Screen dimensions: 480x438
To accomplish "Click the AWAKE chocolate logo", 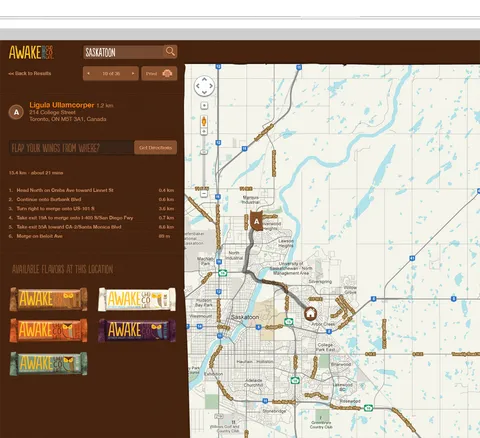I will 31,52.
